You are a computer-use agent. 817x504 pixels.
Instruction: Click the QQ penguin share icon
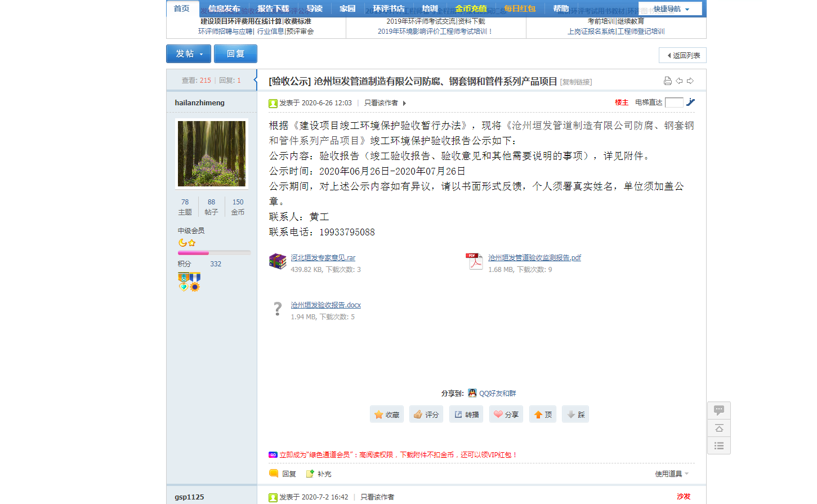click(472, 393)
